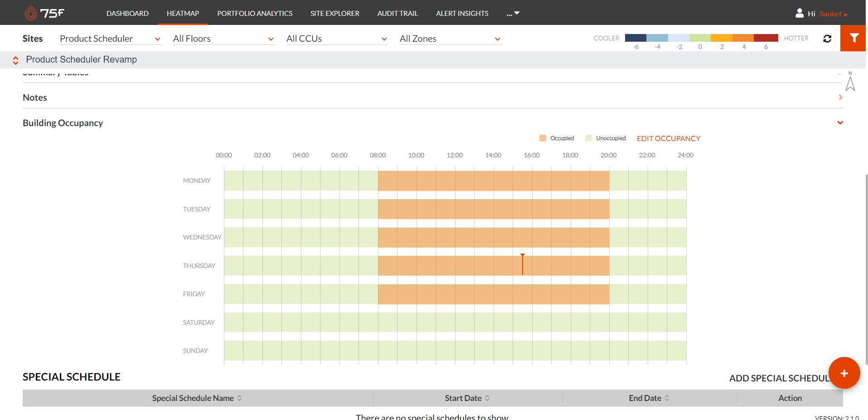Open the Portfolio Analytics tab
The image size is (868, 420).
(x=255, y=14)
